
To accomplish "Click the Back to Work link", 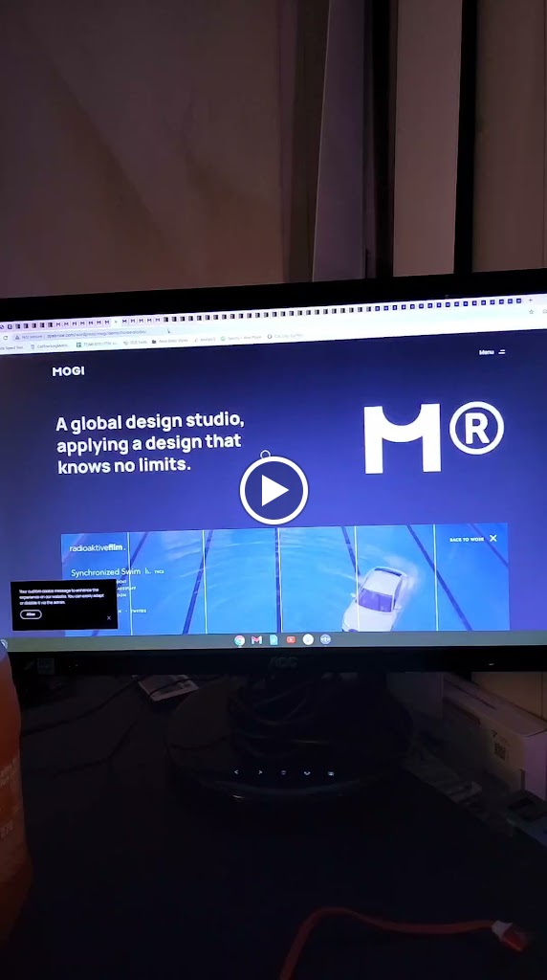I will point(467,539).
